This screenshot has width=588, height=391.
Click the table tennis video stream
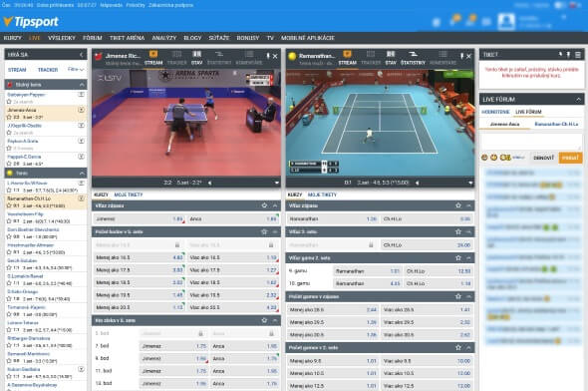click(186, 123)
